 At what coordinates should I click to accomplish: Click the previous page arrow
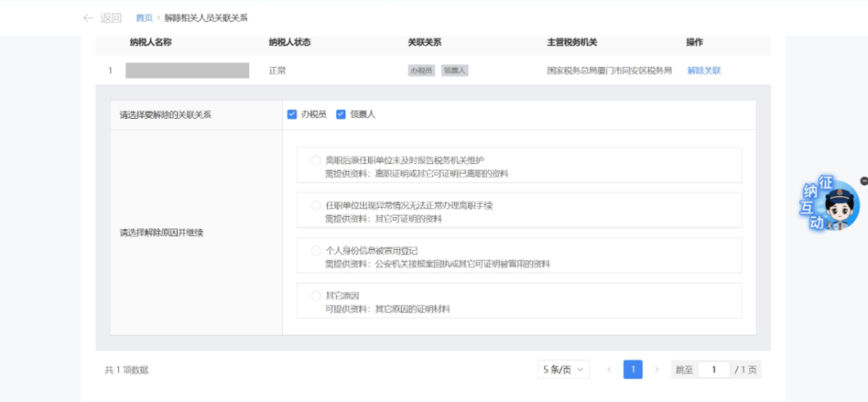click(609, 369)
